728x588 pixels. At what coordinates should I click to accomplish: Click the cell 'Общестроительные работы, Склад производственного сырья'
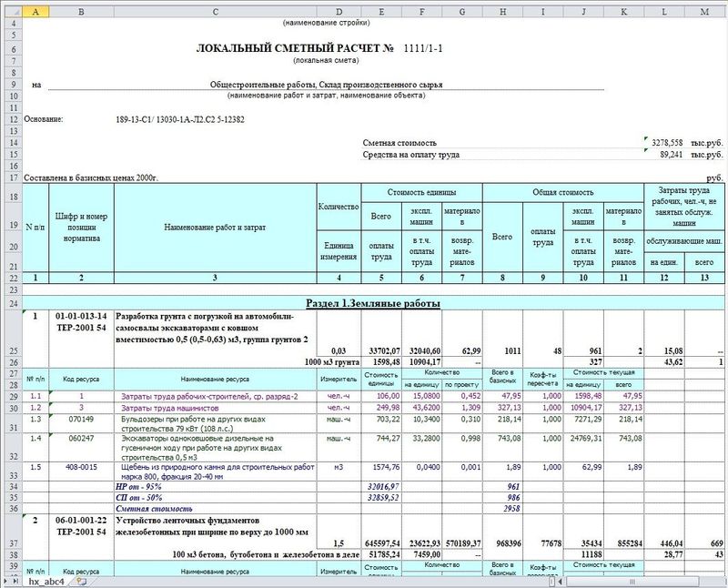click(x=326, y=85)
